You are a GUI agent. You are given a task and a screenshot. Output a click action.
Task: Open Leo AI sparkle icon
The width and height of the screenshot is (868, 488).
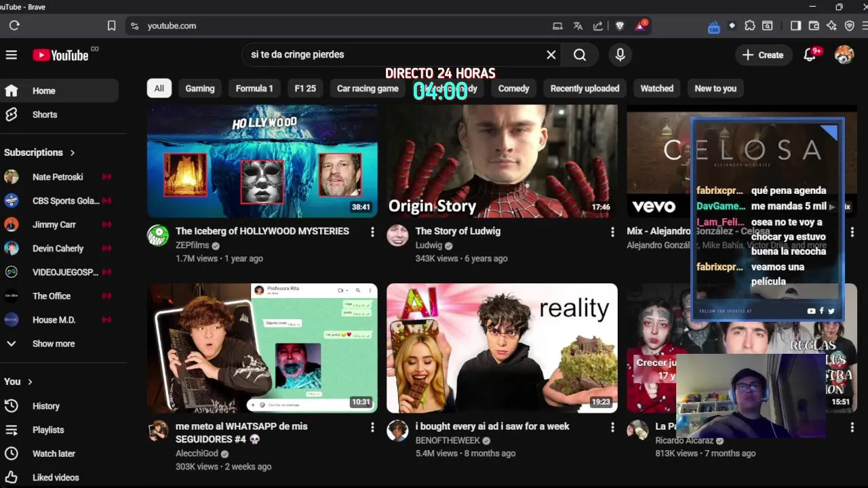[x=831, y=26]
